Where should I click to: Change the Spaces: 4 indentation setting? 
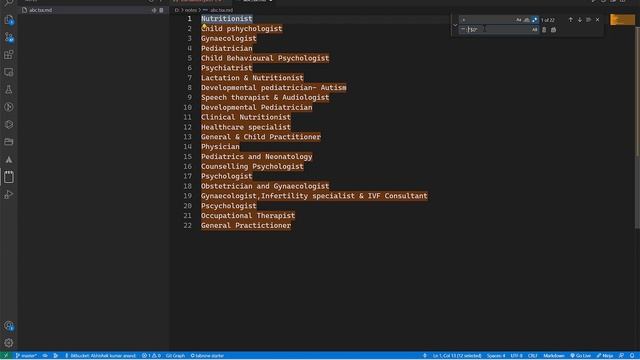[x=496, y=356]
